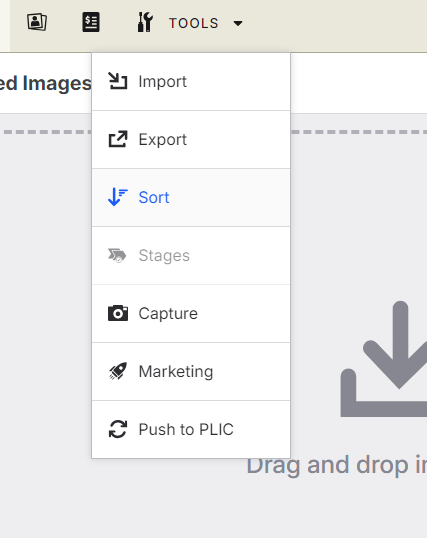Choose Push to PLIC option

coord(191,430)
